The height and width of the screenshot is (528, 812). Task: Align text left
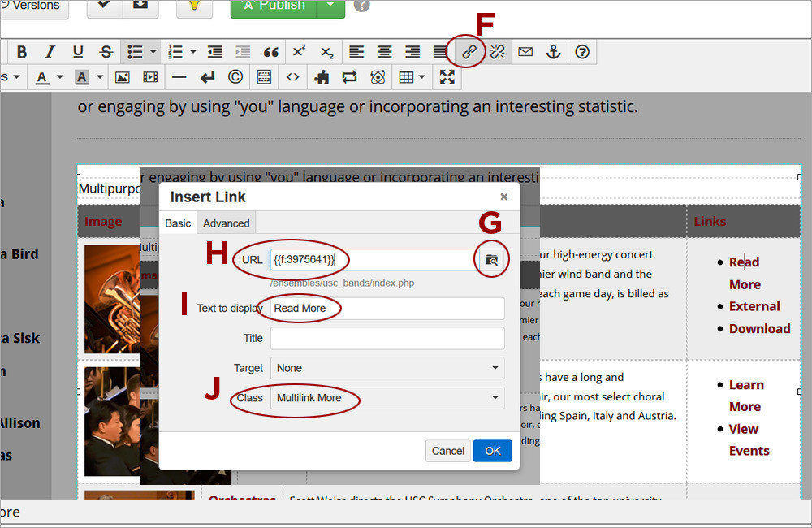pyautogui.click(x=356, y=52)
